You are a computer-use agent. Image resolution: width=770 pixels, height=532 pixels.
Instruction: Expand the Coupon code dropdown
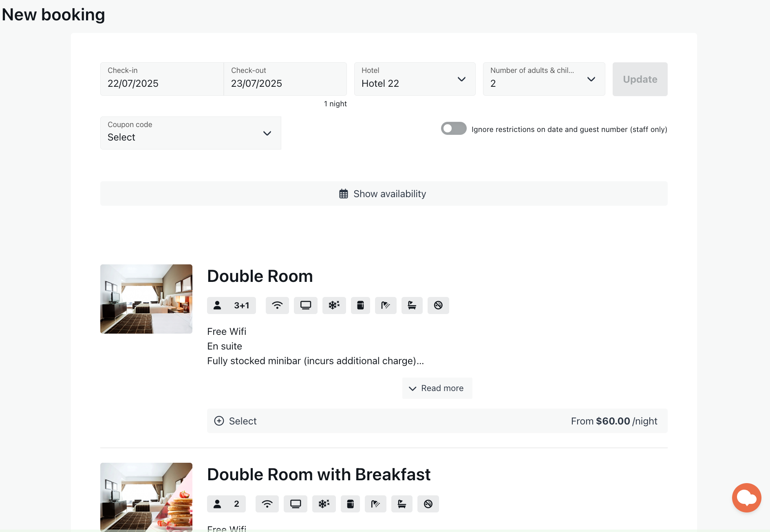tap(191, 133)
